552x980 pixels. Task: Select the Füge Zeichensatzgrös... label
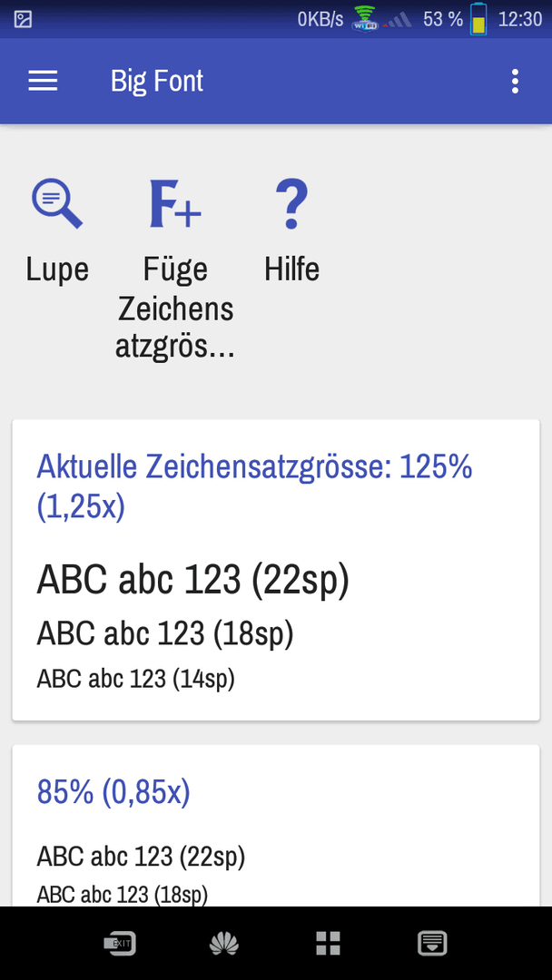[175, 309]
